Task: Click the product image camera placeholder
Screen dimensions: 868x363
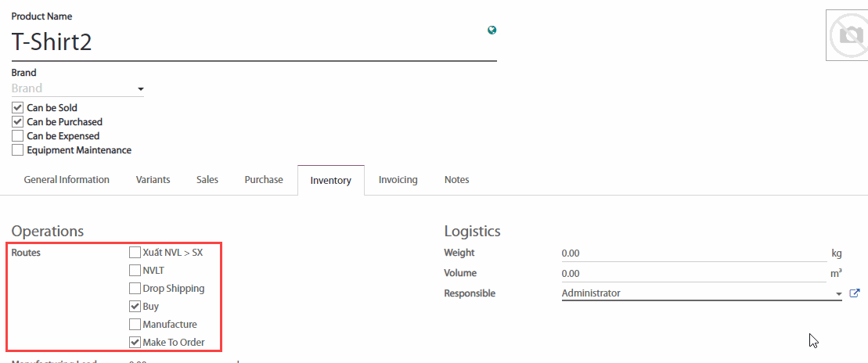Action: click(x=847, y=35)
